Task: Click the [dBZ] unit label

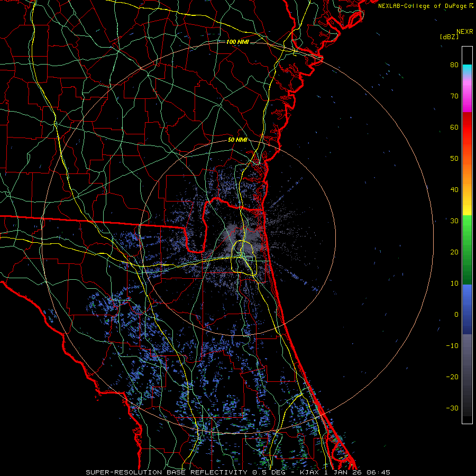Action: (x=449, y=36)
